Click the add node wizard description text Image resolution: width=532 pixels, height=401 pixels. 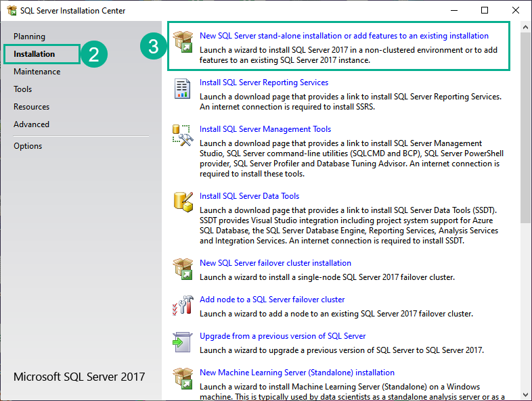(336, 314)
